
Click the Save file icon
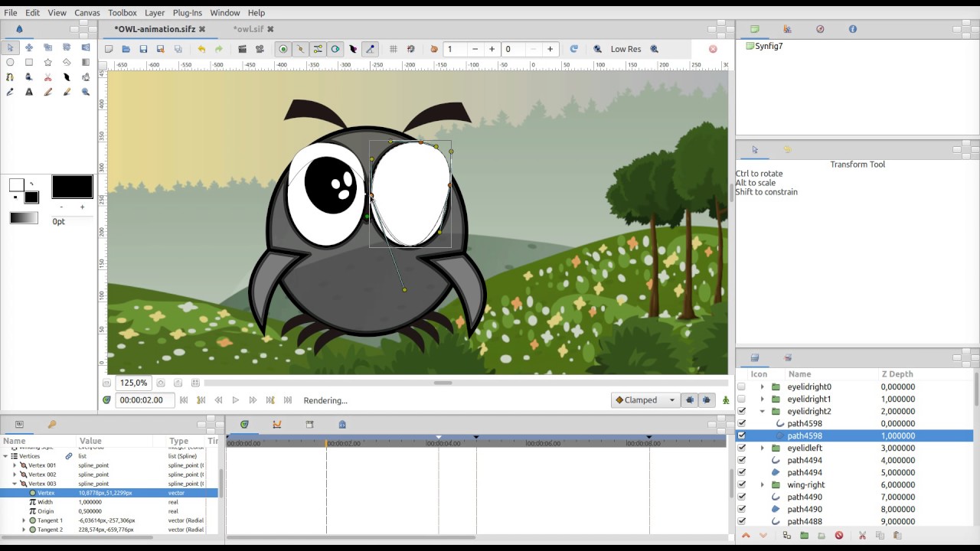[x=143, y=49]
